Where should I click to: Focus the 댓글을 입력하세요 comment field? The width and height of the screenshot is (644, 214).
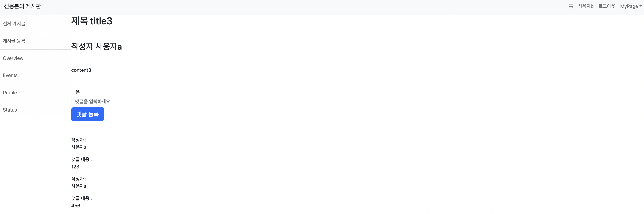pos(358,102)
